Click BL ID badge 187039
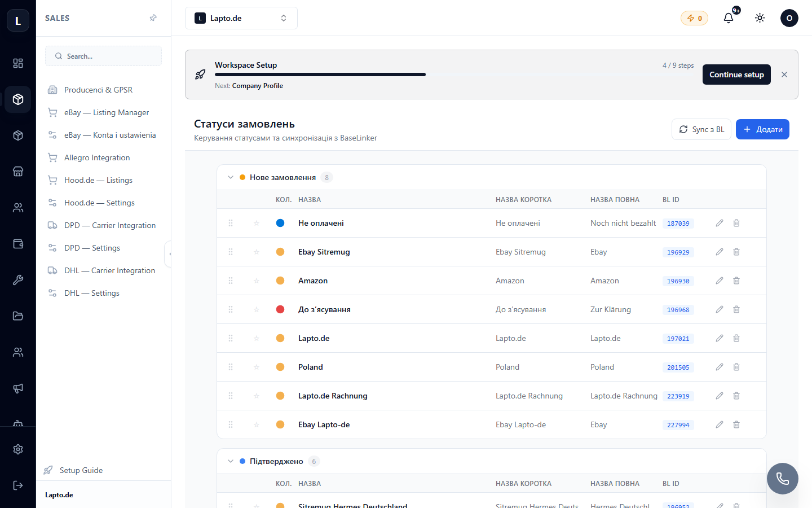This screenshot has width=812, height=508. point(678,224)
